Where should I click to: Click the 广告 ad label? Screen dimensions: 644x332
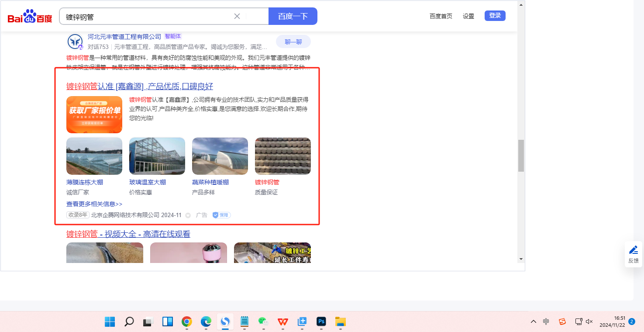(x=202, y=215)
